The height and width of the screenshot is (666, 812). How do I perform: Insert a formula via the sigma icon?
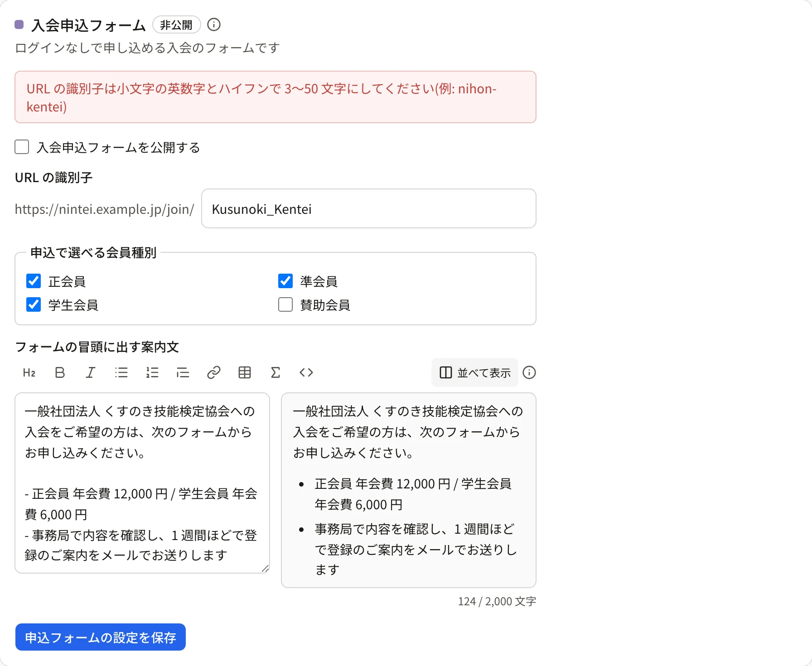275,372
